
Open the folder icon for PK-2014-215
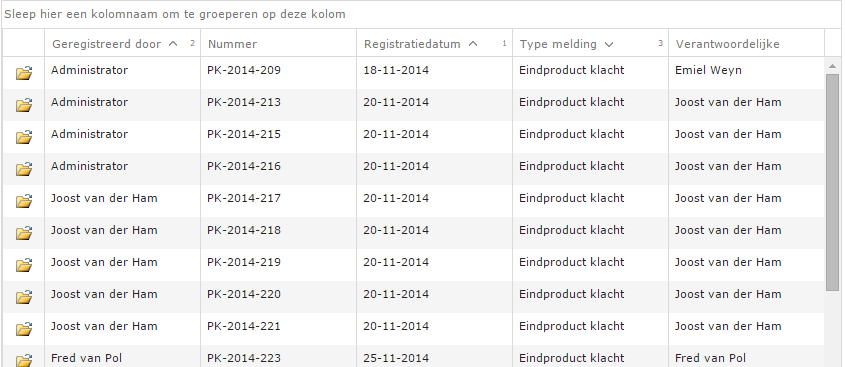point(24,137)
